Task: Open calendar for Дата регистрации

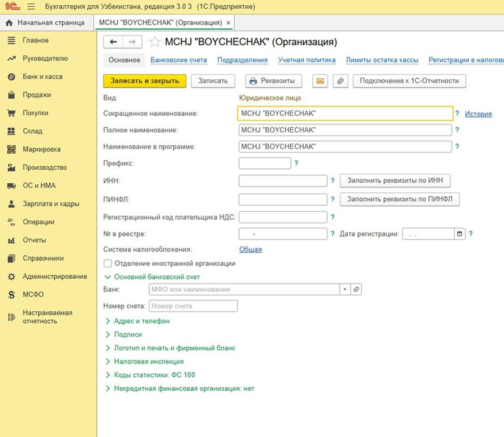Action: click(460, 234)
